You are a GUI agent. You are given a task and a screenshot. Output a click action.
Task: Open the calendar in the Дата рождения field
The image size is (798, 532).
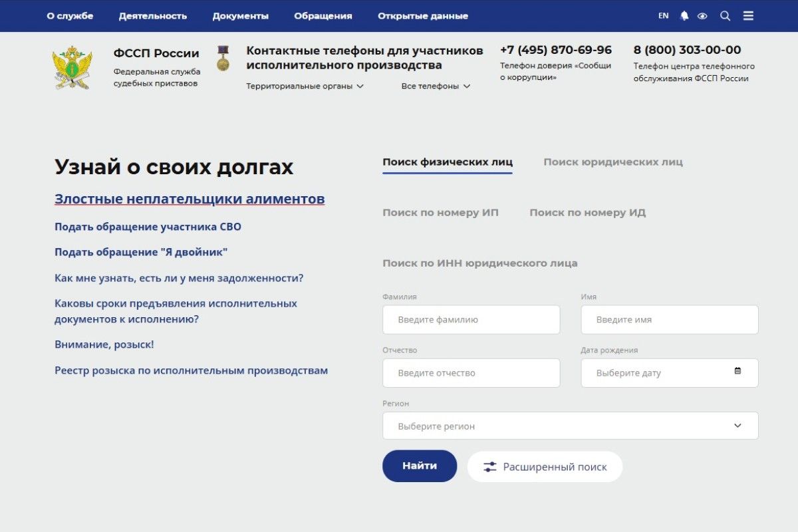[x=738, y=372]
